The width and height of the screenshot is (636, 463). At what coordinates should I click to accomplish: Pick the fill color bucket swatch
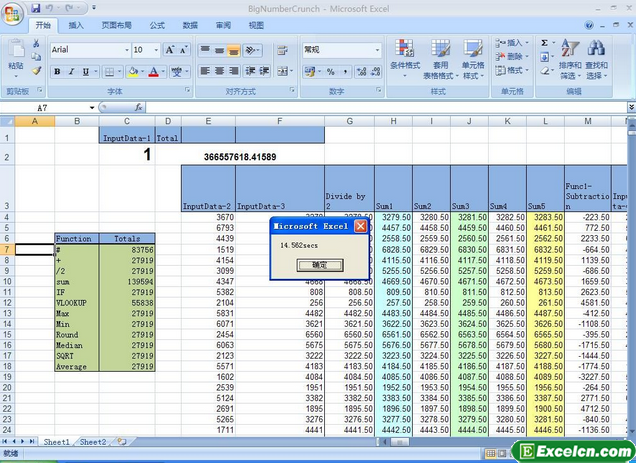tap(133, 72)
